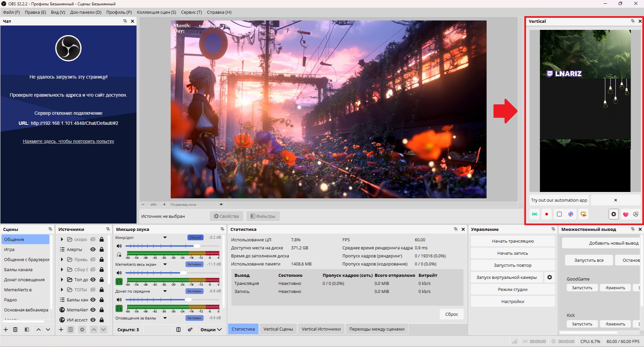The image size is (644, 347).
Task: Open scene filters icon in Сцены panel
Action: (x=27, y=330)
